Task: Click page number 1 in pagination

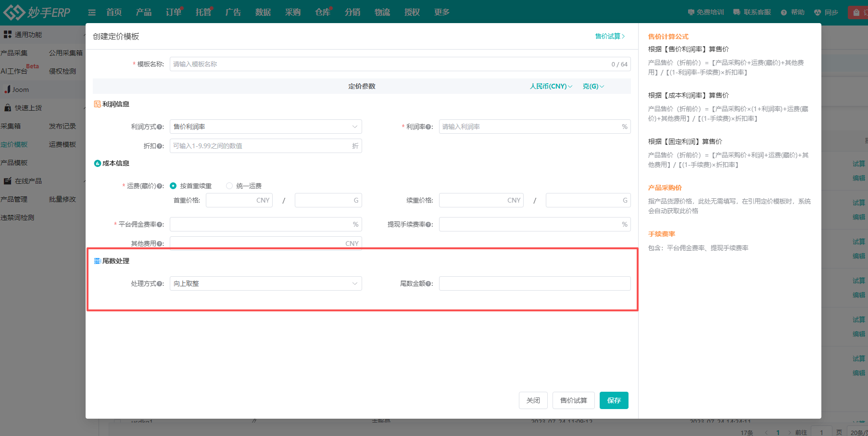Action: (778, 432)
